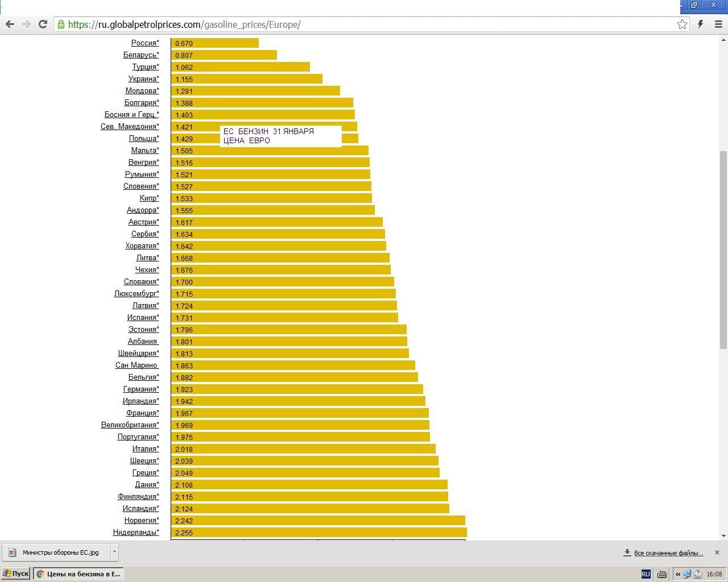This screenshot has width=728, height=582.
Task: Open the Украина country link
Action: [143, 78]
